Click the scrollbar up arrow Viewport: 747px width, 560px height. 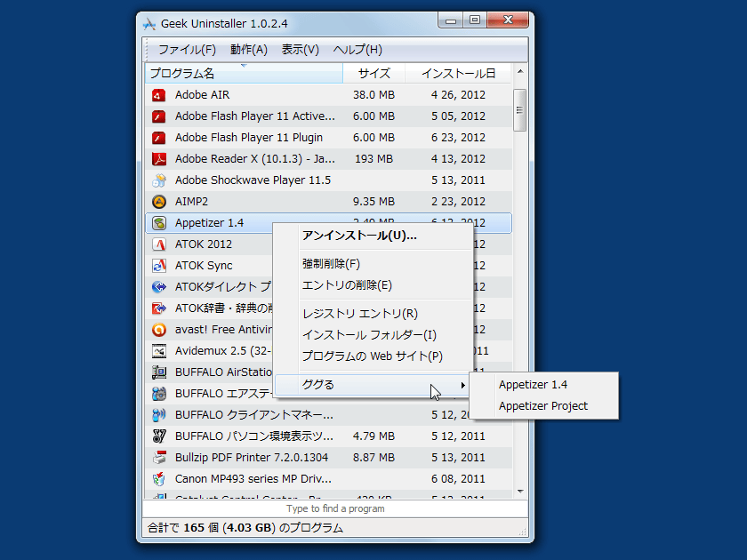click(520, 71)
